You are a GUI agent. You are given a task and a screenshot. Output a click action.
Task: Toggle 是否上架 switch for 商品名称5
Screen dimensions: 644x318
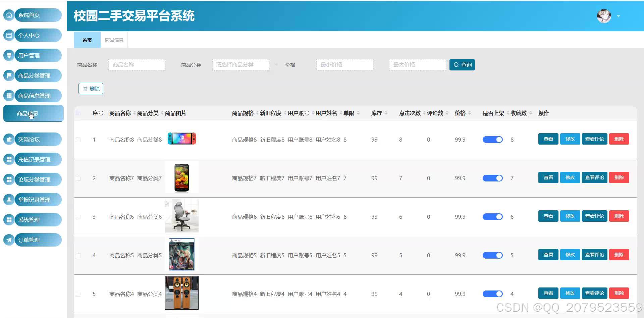[492, 255]
